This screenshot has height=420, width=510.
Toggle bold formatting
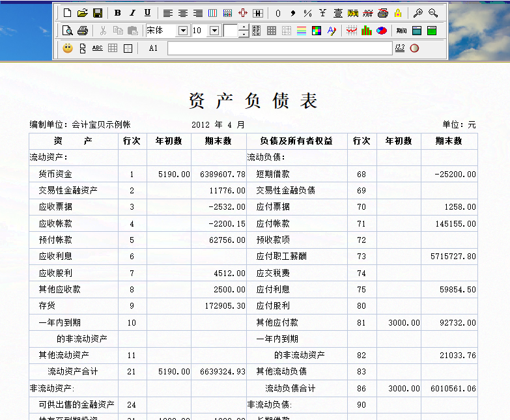(x=118, y=13)
